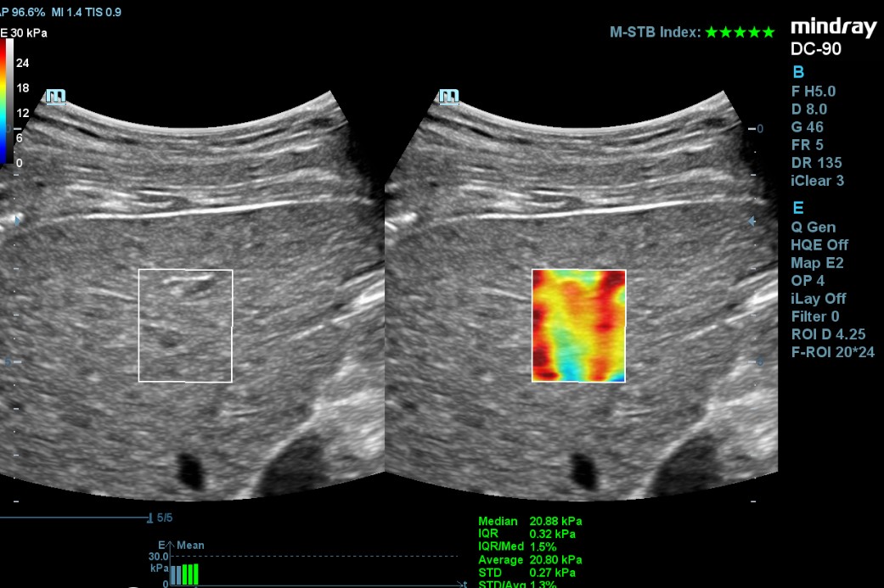
Task: Select the iClear 3 setting
Action: [817, 181]
